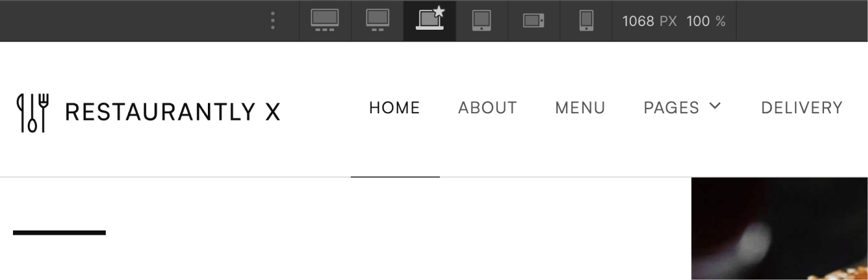Go to the HOME nav link
The height and width of the screenshot is (280, 868).
coord(395,108)
